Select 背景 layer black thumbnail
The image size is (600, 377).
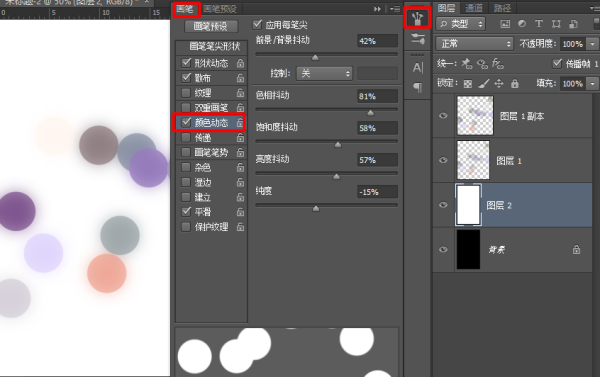pos(468,250)
